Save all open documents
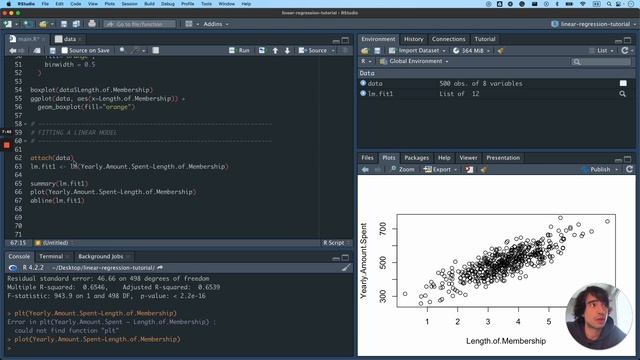Viewport: 640px width, 360px height. click(x=76, y=24)
